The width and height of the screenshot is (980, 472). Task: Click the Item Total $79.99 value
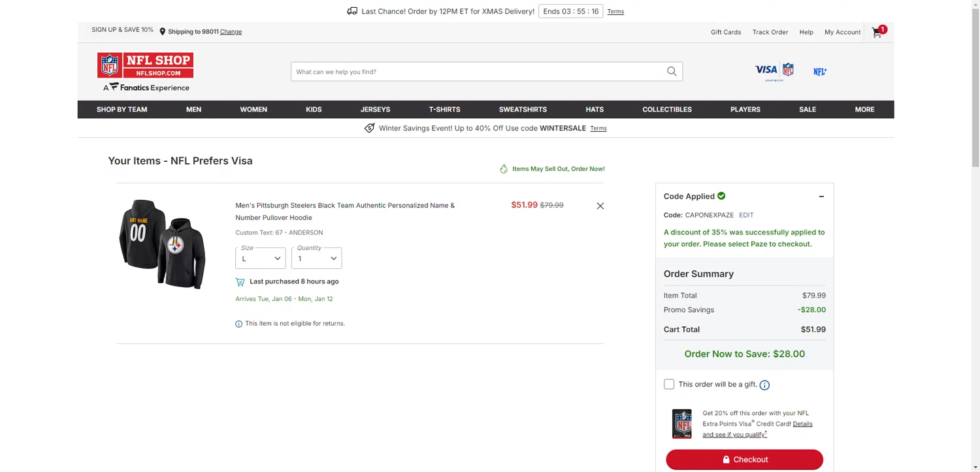814,296
